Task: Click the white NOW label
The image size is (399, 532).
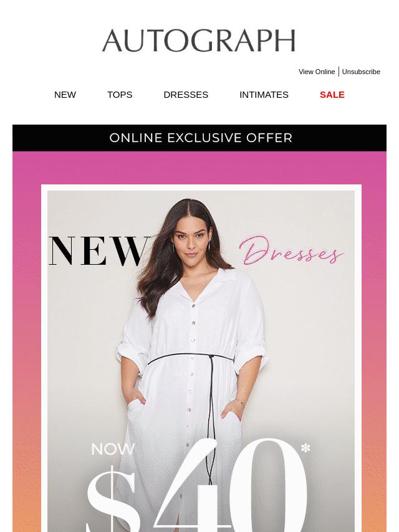Action: click(x=113, y=449)
